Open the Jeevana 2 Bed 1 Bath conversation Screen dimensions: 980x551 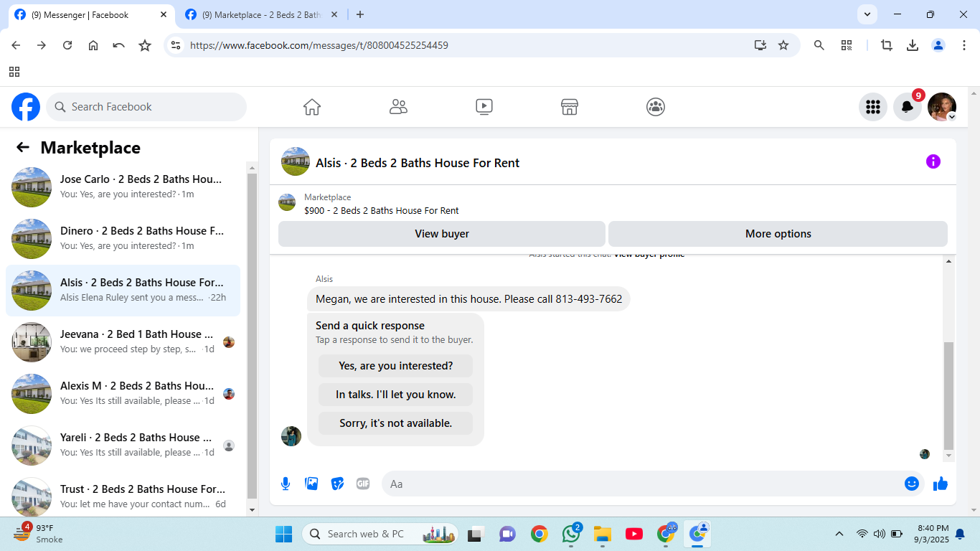point(123,342)
